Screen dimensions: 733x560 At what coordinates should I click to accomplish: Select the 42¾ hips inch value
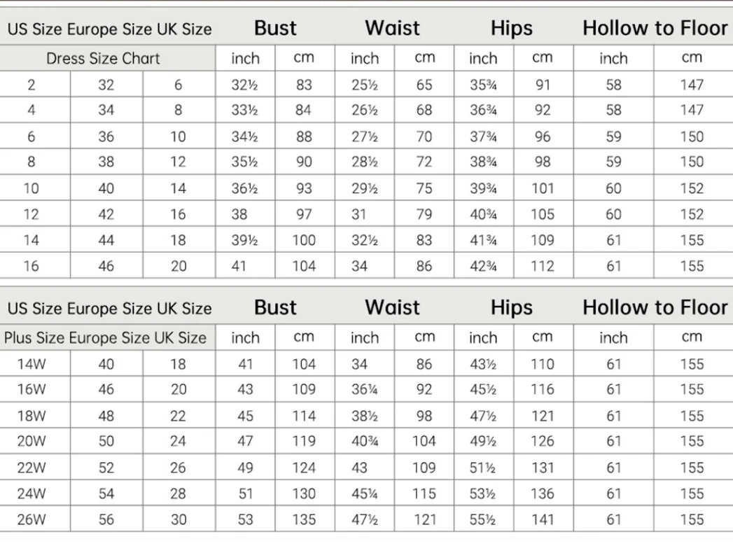483,266
